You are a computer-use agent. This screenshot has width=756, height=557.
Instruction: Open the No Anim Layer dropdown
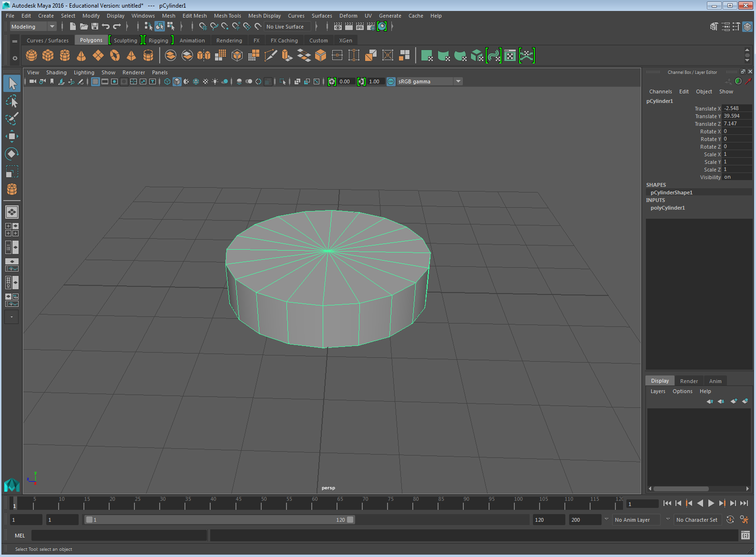[636, 520]
